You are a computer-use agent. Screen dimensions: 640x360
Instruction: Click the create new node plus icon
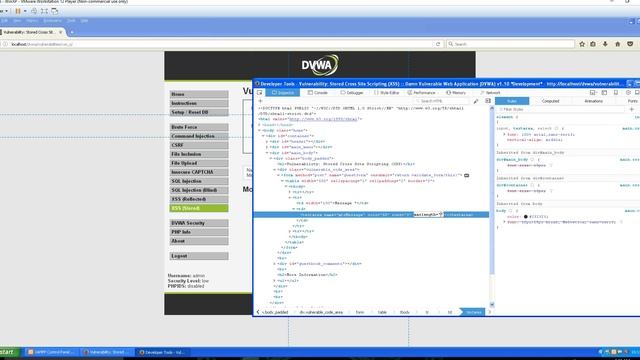(260, 101)
